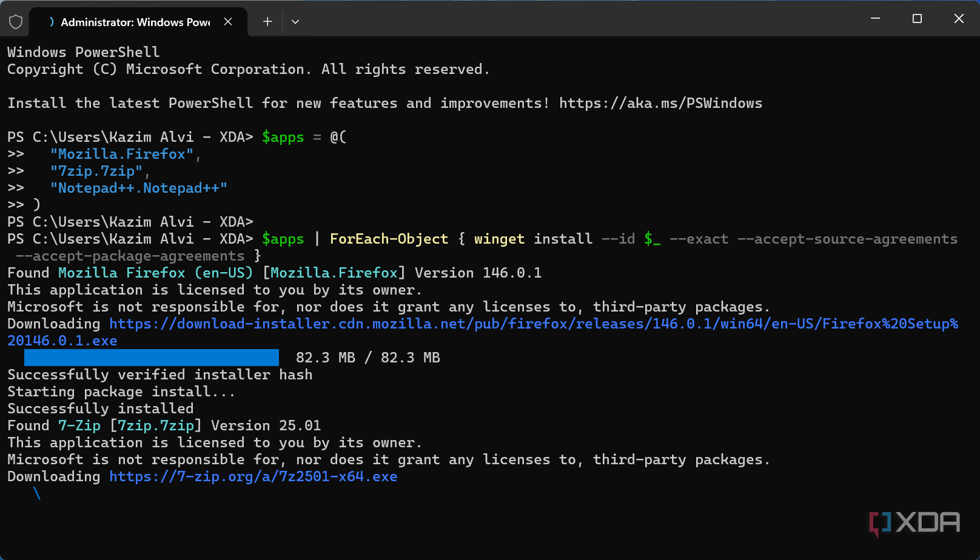Click the 7-Zip download spinner
Viewport: 980px width, 560px height.
tap(37, 493)
